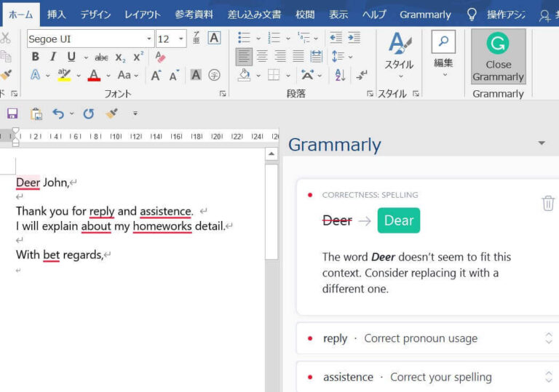The width and height of the screenshot is (559, 392).
Task: Open Styles gallery
Action: pos(399,55)
